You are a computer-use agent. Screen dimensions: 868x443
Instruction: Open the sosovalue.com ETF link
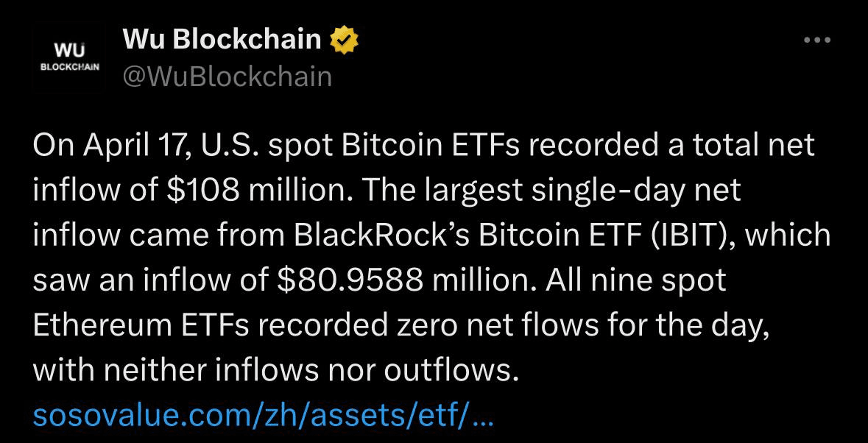(263, 417)
